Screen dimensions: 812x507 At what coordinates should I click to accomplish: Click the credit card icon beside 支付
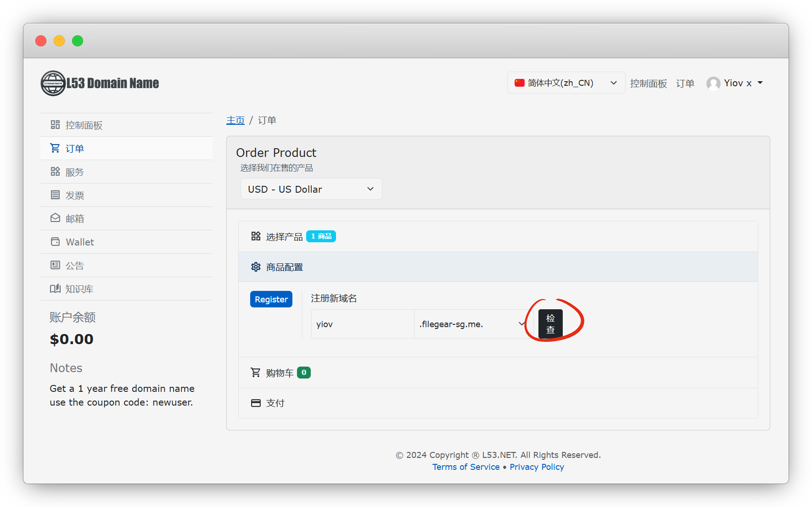coord(256,403)
